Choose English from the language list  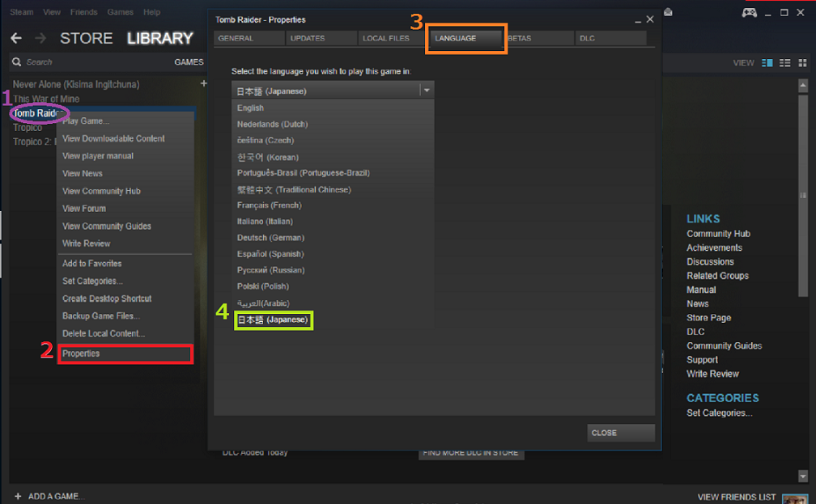[x=333, y=108]
